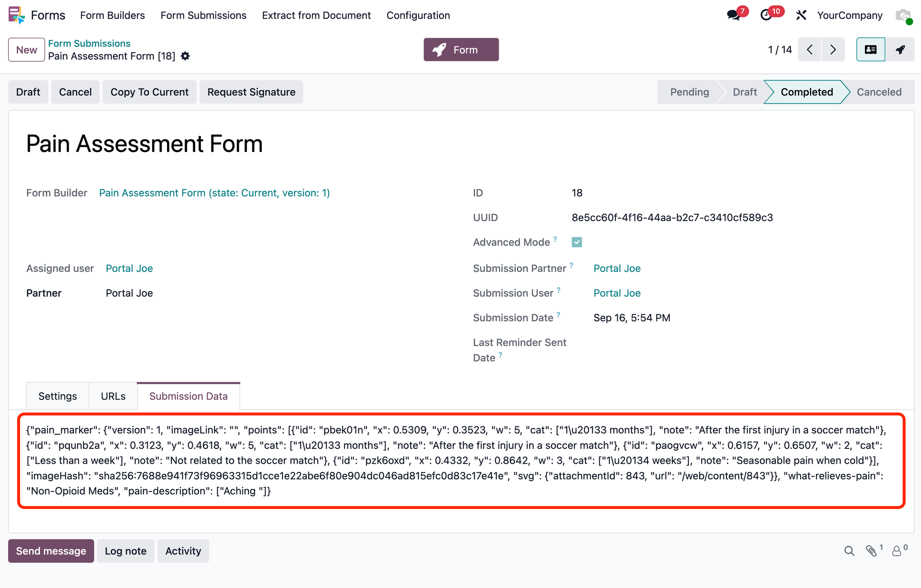The height and width of the screenshot is (588, 921).
Task: Click the Request Signature button
Action: [251, 92]
